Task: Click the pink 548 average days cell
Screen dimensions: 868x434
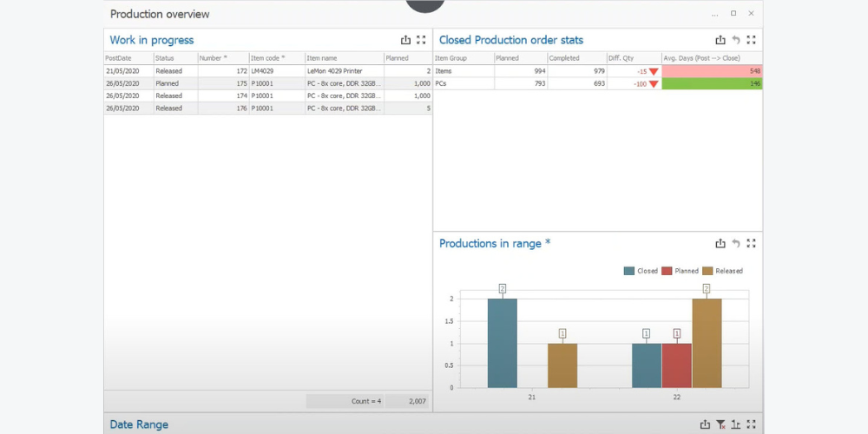Action: click(x=712, y=71)
